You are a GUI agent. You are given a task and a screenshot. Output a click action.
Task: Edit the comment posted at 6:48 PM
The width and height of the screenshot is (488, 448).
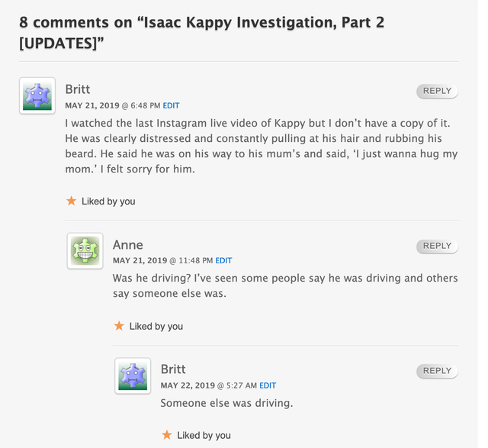click(171, 105)
